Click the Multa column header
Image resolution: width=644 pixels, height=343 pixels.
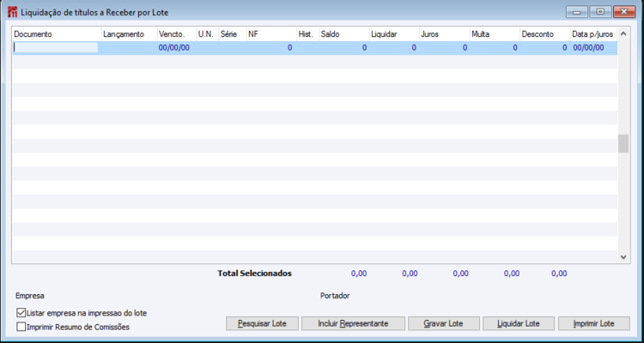(x=495, y=34)
